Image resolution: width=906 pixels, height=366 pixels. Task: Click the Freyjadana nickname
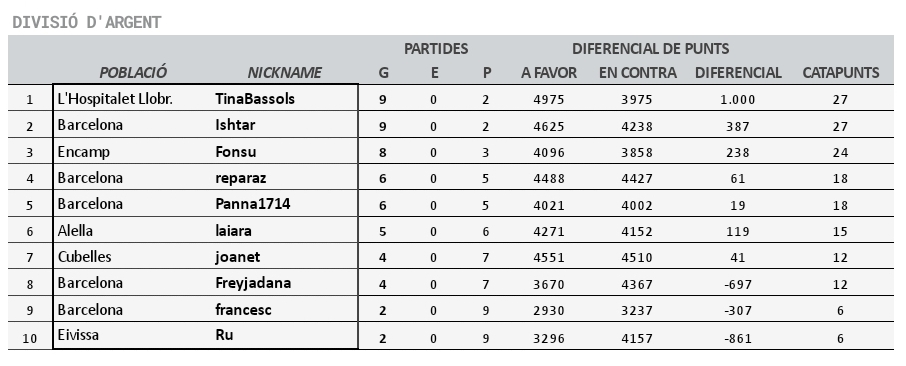253,283
